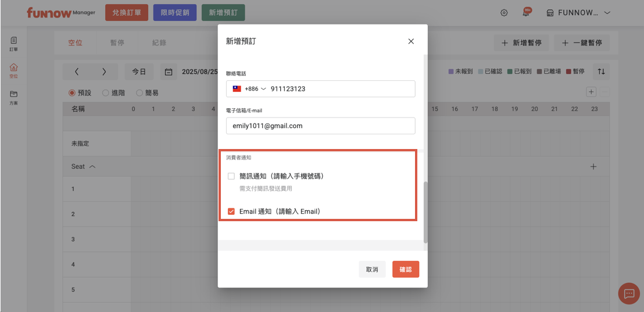Viewport: 644px width, 312px height.
Task: Click the calendar date picker icon
Action: tap(169, 72)
